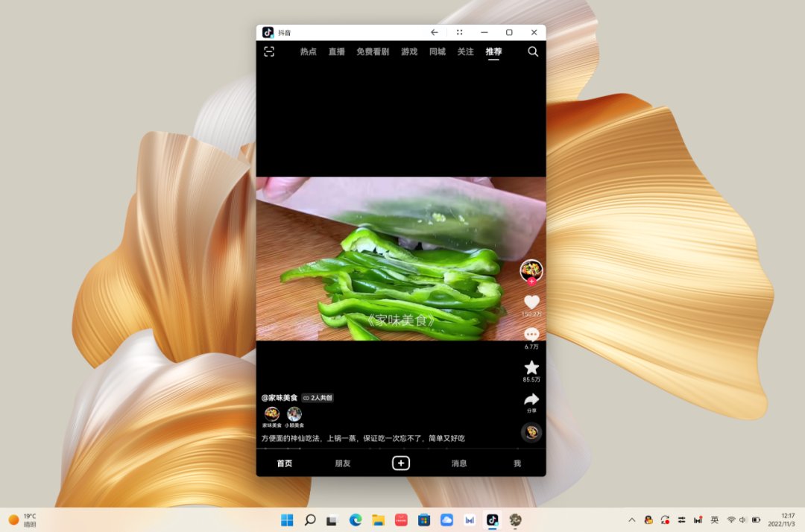
Task: Switch to the 直播 tab
Action: pos(336,51)
